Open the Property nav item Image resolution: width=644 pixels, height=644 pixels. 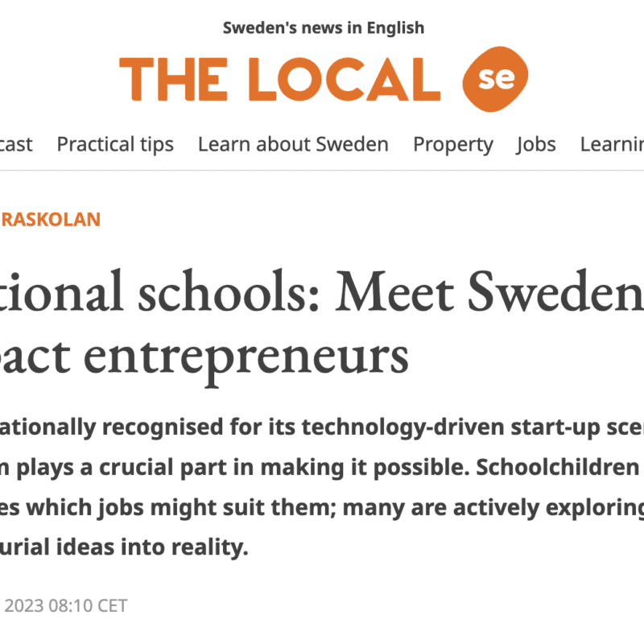click(x=452, y=144)
